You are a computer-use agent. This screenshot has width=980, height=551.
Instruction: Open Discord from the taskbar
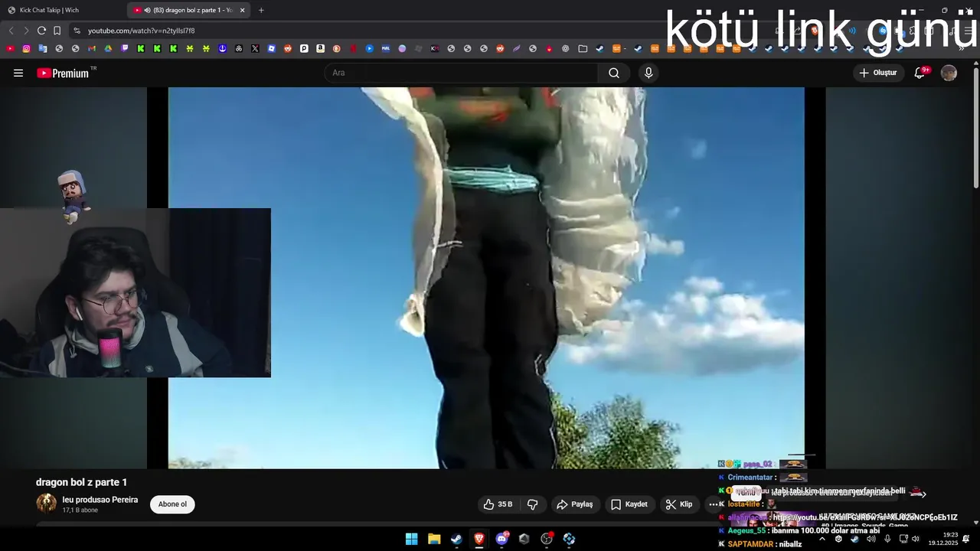(501, 539)
